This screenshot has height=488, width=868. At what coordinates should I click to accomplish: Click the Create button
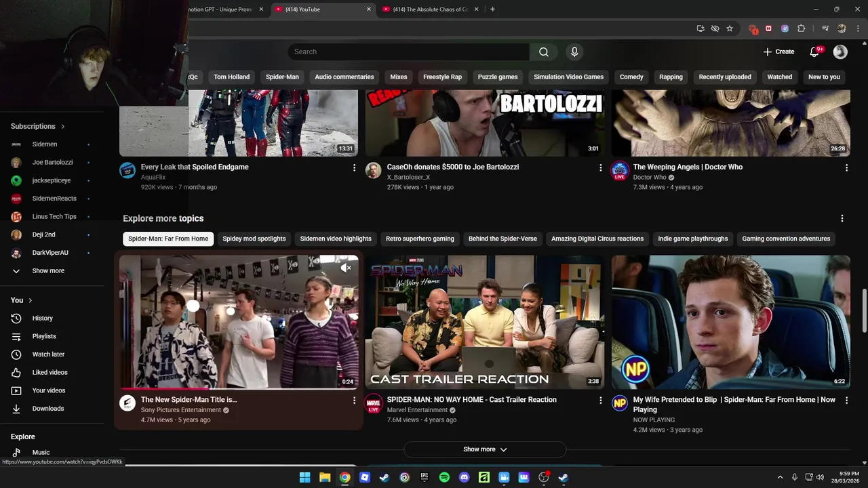778,52
